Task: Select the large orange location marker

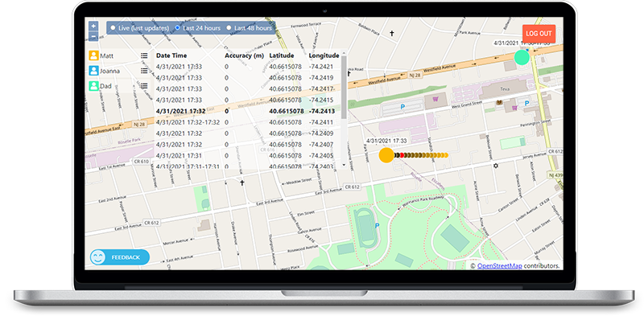Action: [386, 155]
